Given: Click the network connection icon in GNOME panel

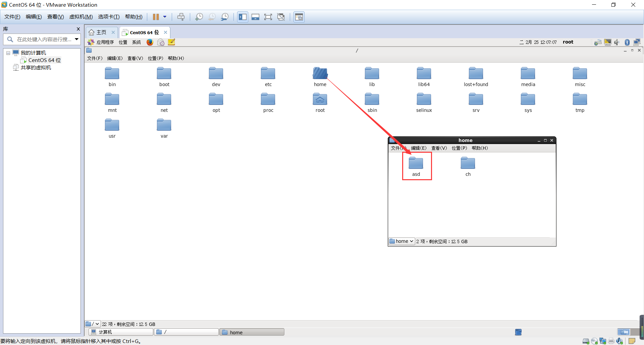Looking at the screenshot, I should (x=637, y=42).
